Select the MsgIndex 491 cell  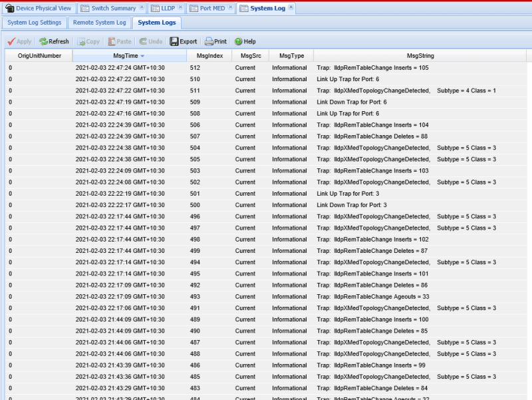[195, 308]
